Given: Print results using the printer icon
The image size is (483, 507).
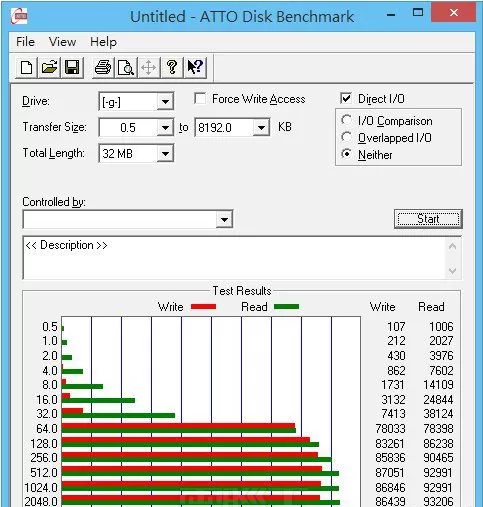Looking at the screenshot, I should tap(103, 68).
